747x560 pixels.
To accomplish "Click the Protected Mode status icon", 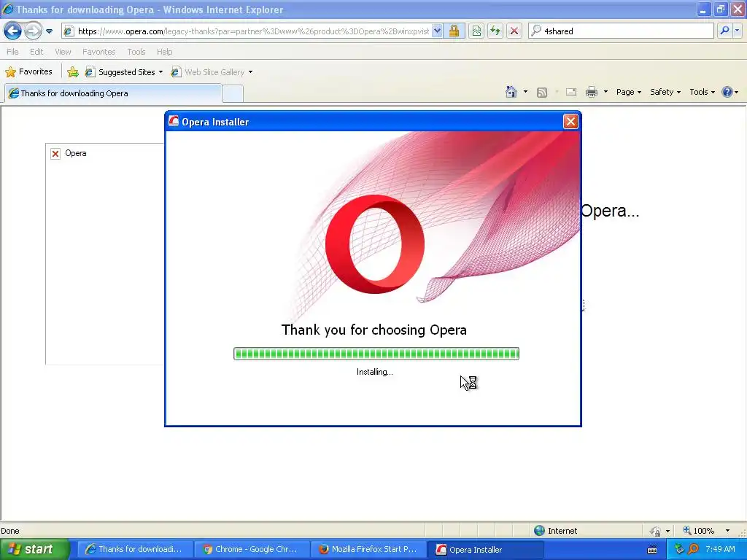I will (656, 531).
